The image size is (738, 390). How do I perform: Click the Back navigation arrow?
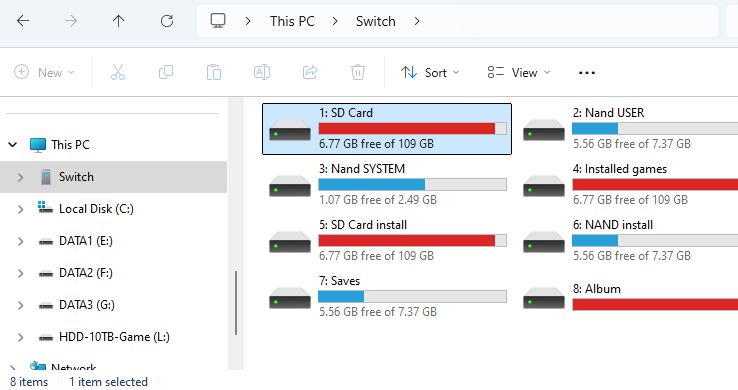tap(23, 21)
